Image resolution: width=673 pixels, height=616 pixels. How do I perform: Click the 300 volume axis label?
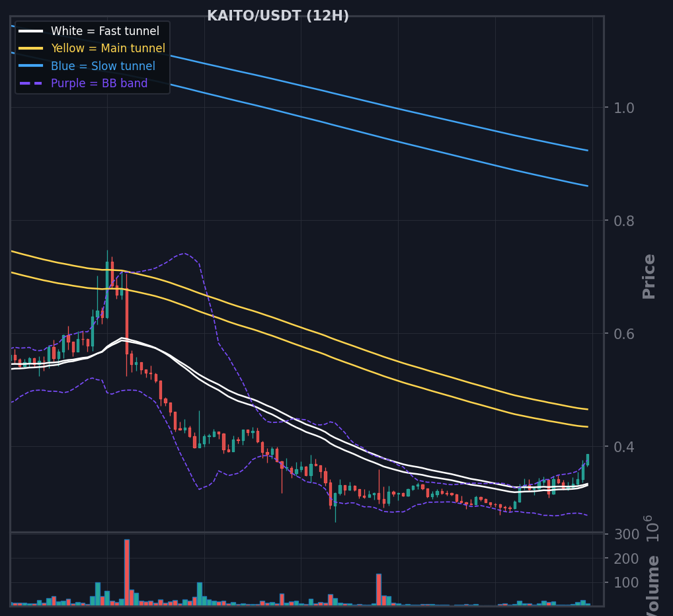627,535
